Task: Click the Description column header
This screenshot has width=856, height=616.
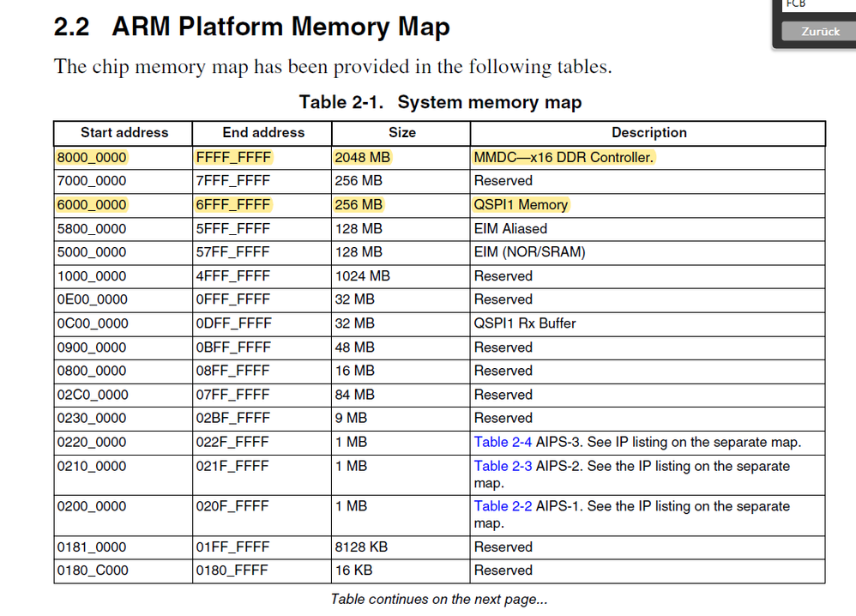Action: point(649,133)
